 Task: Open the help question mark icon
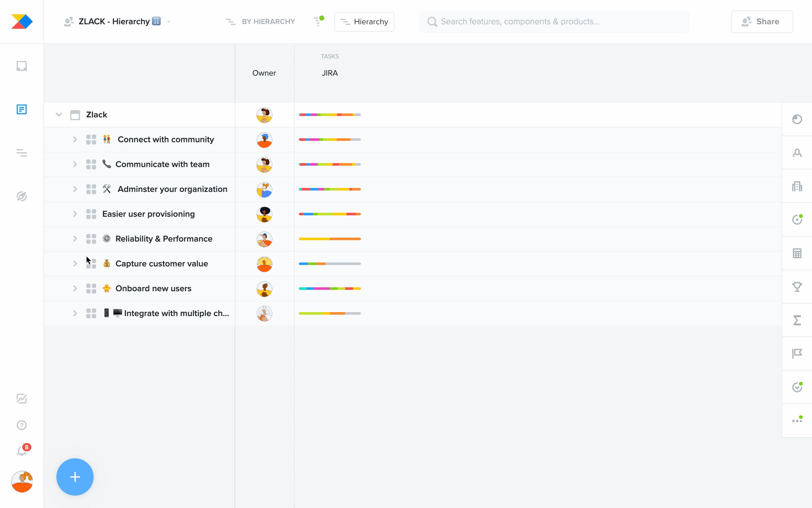pyautogui.click(x=22, y=425)
